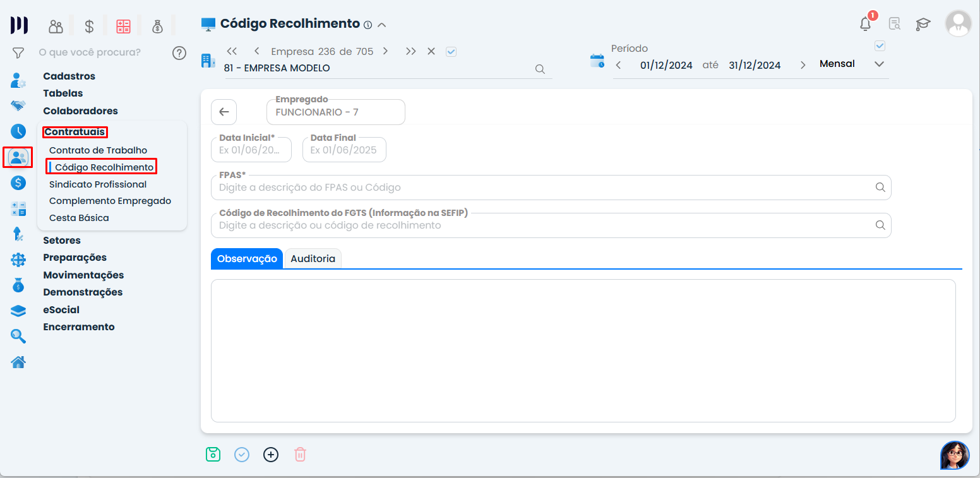
Task: Click the FPAS field search icon
Action: tap(880, 188)
